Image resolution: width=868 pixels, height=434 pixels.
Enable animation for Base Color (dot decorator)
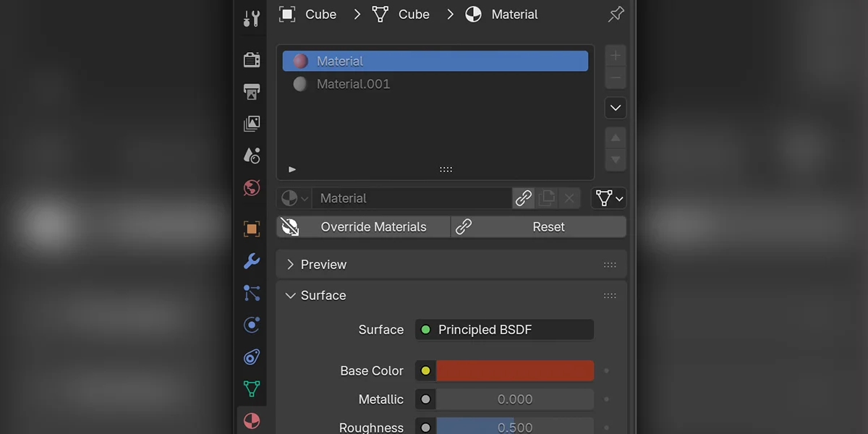(x=606, y=370)
